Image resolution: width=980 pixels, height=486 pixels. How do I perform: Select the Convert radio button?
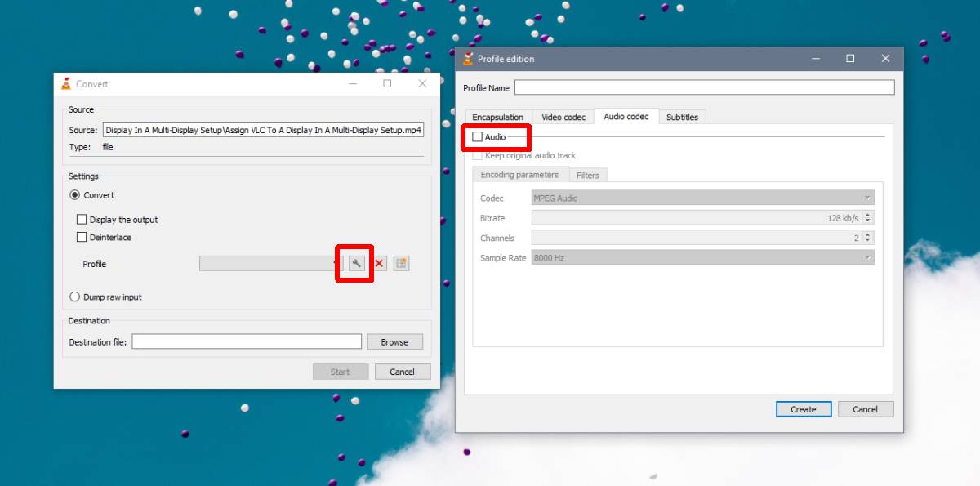[75, 195]
